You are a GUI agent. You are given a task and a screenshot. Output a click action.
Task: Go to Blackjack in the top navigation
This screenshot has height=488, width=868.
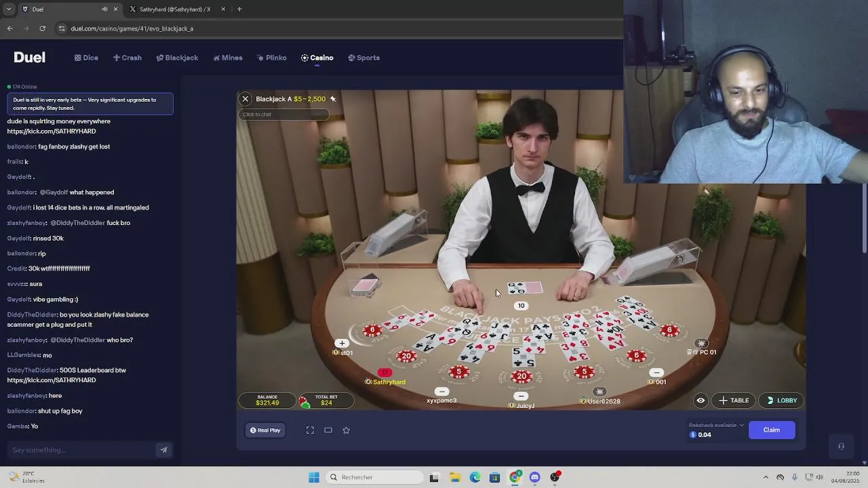(177, 58)
